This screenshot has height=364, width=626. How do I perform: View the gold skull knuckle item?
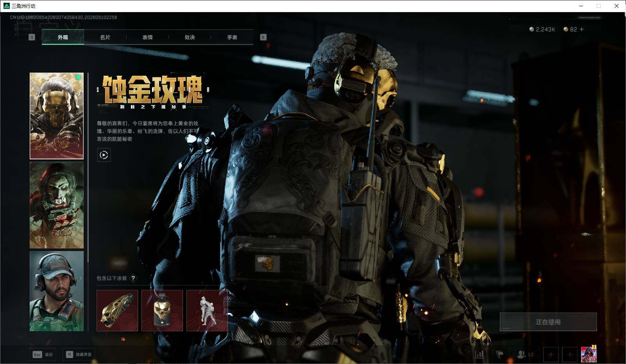click(117, 310)
